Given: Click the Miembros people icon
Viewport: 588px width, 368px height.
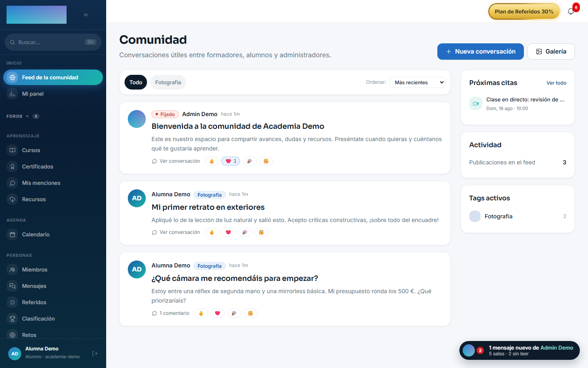Looking at the screenshot, I should pos(13,269).
